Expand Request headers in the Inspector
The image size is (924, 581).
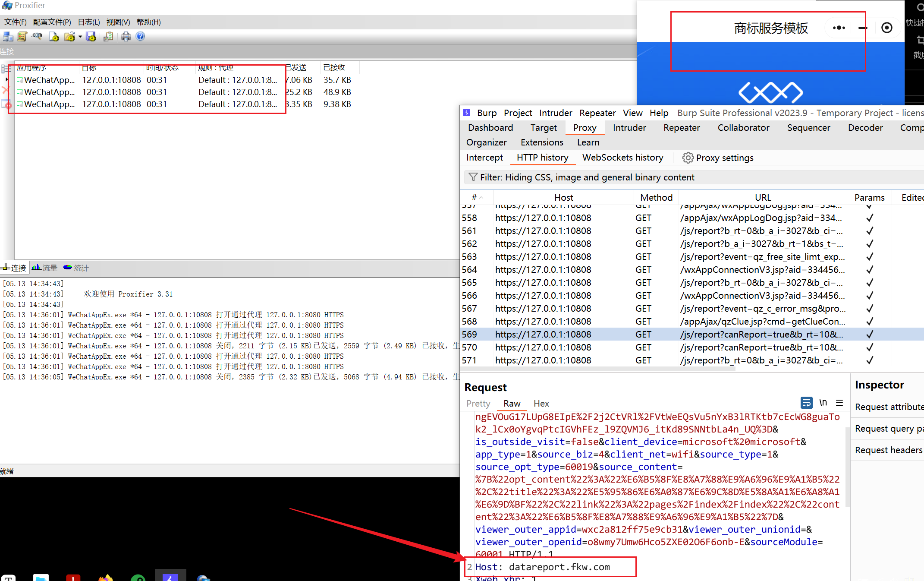coord(888,450)
